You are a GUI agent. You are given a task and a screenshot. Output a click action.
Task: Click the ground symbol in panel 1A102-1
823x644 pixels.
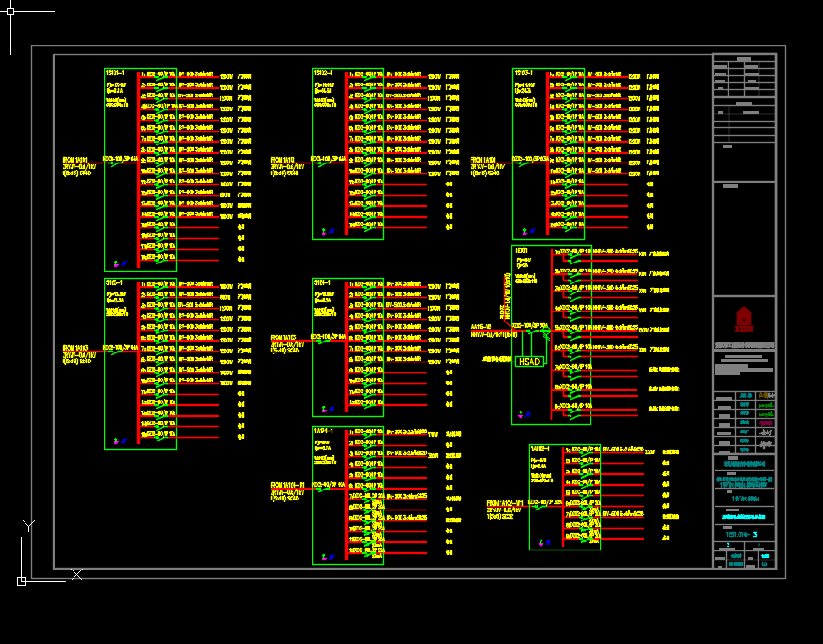point(540,542)
